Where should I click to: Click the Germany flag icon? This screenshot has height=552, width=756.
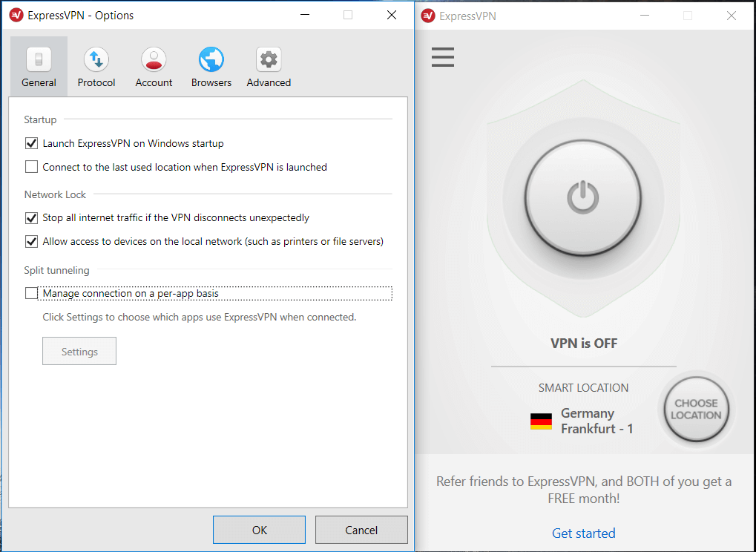point(541,421)
